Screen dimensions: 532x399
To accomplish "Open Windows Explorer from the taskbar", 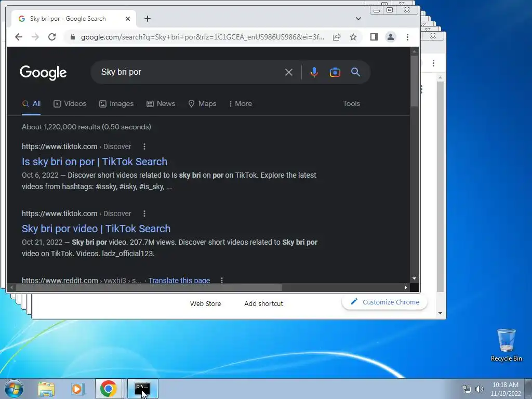I will (46, 389).
